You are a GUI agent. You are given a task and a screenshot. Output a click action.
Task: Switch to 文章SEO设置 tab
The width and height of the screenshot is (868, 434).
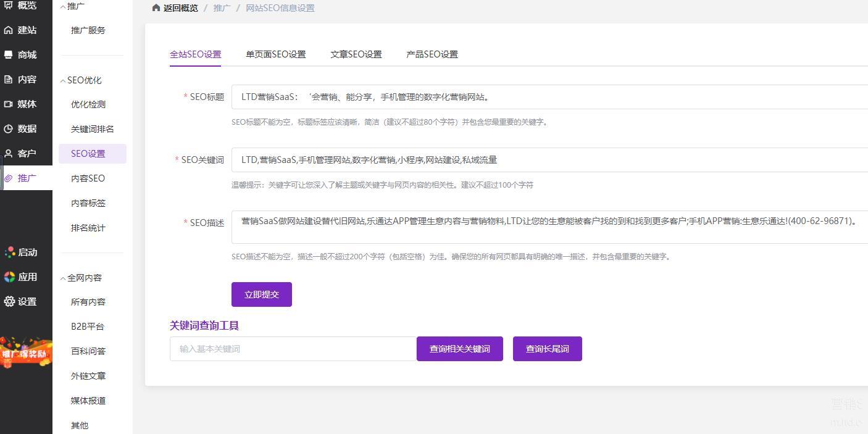pos(356,54)
